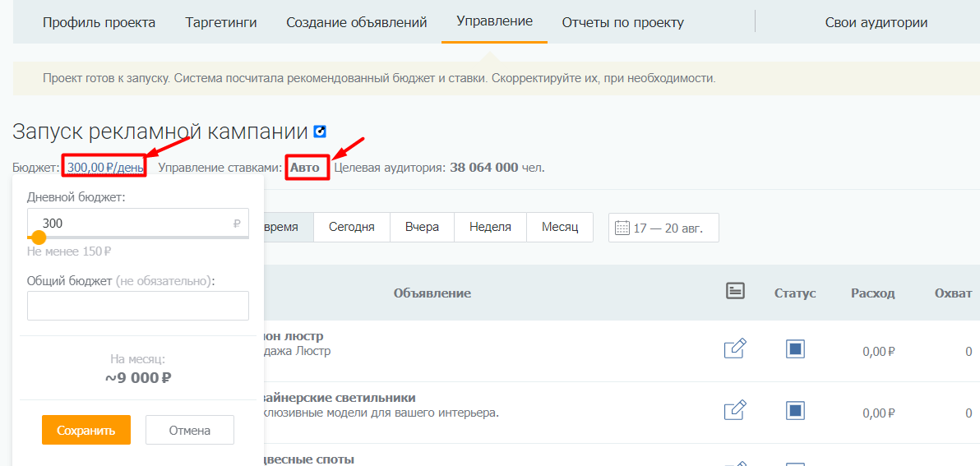Edit the second ad with pencil icon

click(x=734, y=411)
